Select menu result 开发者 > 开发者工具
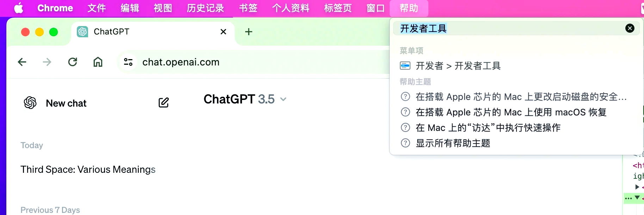This screenshot has height=215, width=644. pyautogui.click(x=516, y=66)
